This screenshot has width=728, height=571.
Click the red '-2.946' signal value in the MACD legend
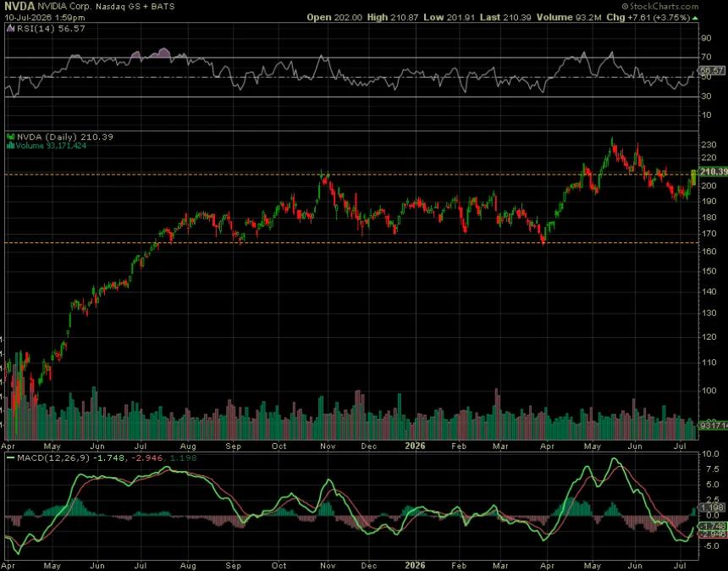(x=146, y=458)
